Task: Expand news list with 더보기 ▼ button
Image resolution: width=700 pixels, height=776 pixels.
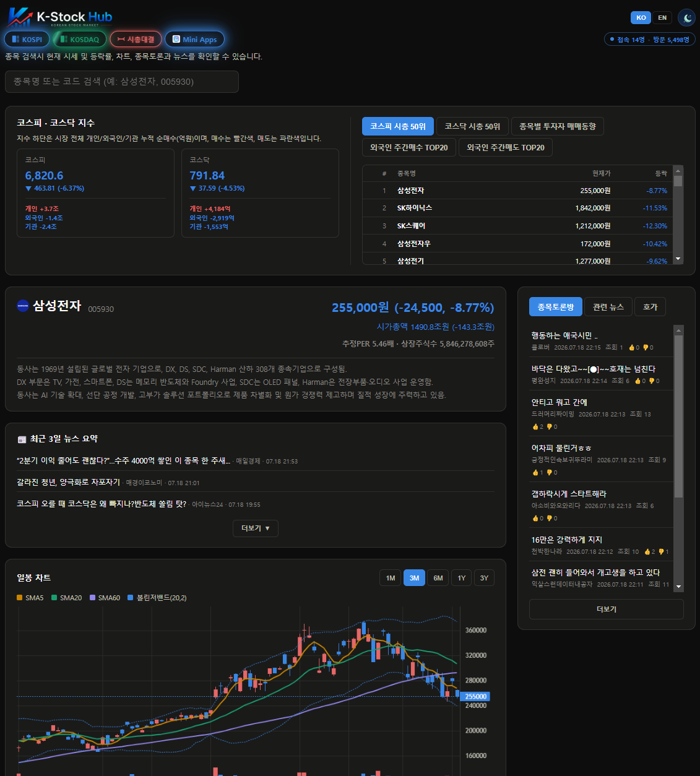Action: tap(256, 528)
